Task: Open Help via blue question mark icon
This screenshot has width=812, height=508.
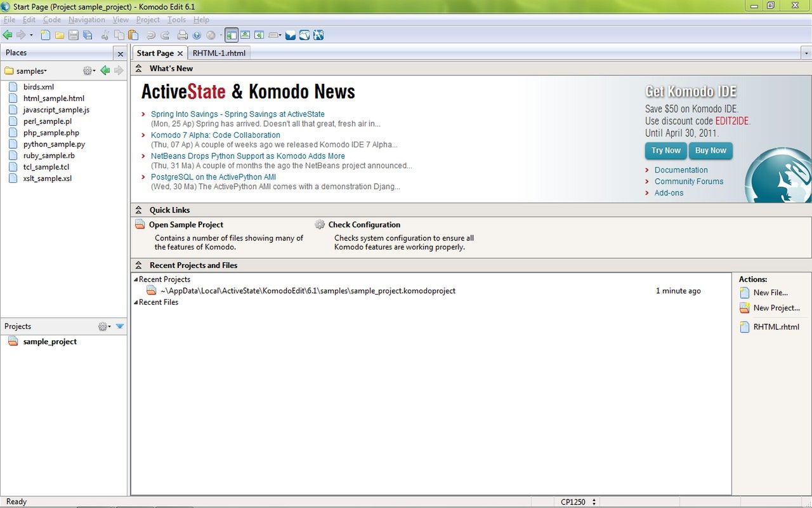Action: 197,35
